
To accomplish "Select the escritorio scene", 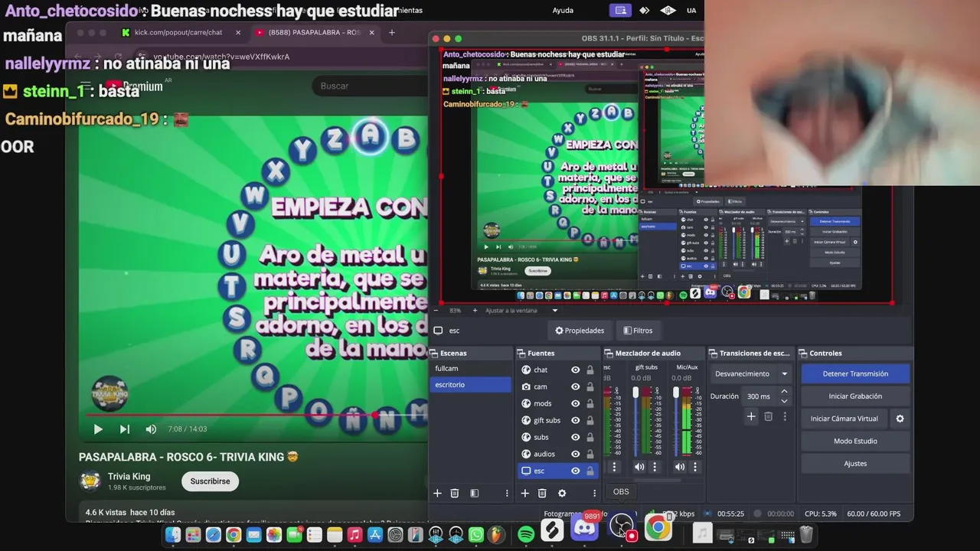I will click(470, 385).
